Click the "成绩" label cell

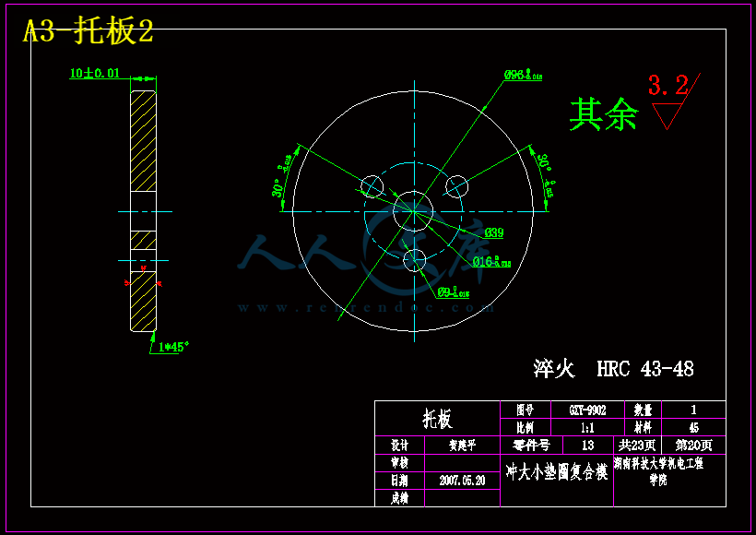tap(400, 498)
